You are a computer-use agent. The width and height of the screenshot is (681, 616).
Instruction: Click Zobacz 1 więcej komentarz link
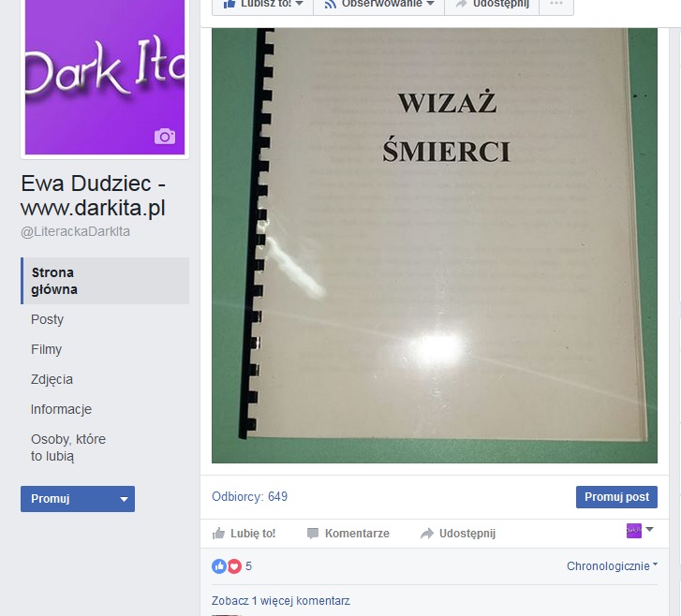(x=281, y=601)
